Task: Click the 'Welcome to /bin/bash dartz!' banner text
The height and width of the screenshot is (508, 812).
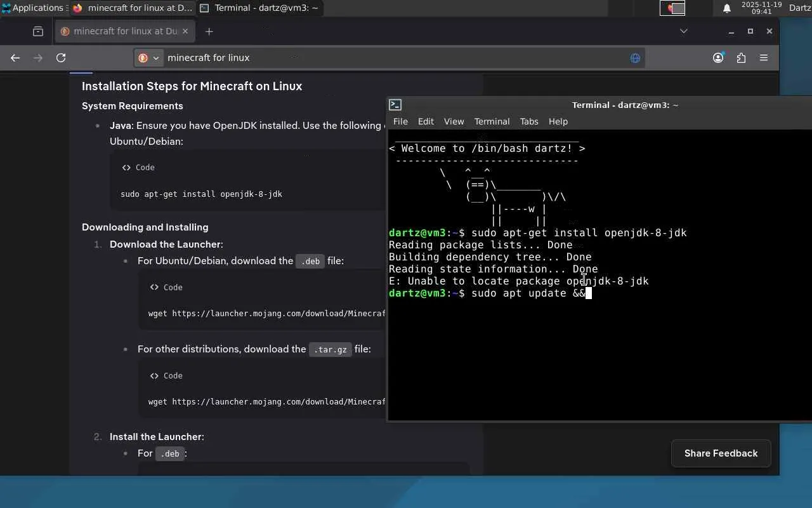Action: (487, 149)
